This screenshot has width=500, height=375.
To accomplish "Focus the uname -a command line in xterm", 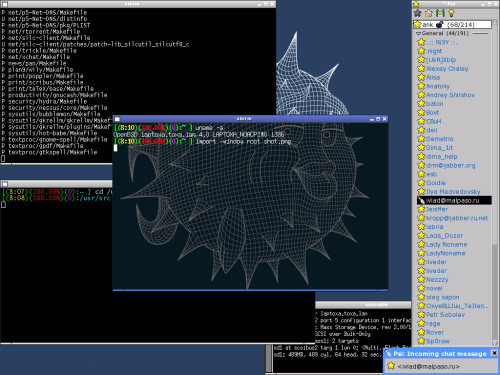I will [x=169, y=128].
